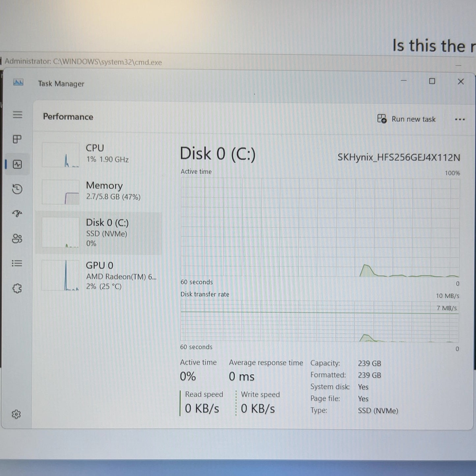Click the Run new task button label

[413, 119]
